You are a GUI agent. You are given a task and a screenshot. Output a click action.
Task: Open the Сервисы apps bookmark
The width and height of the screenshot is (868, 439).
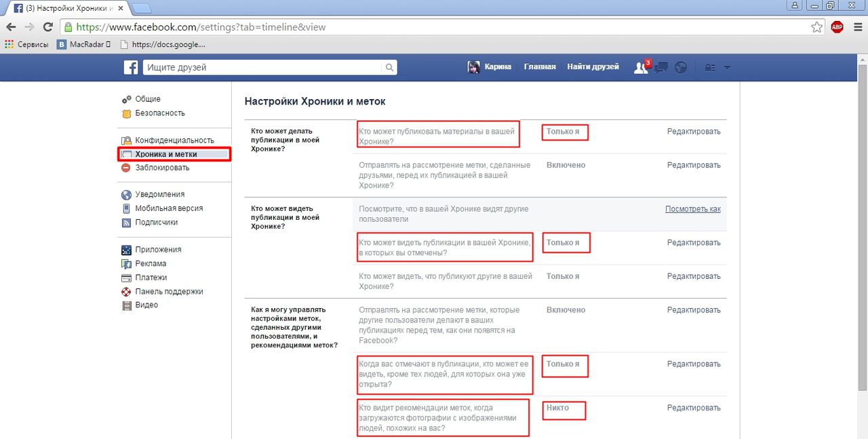(27, 44)
